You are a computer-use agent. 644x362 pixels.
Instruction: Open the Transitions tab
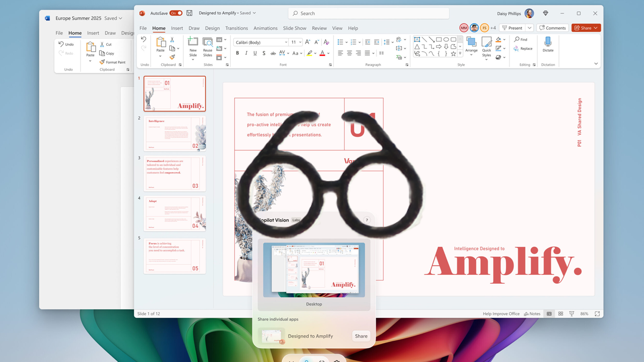[236, 28]
